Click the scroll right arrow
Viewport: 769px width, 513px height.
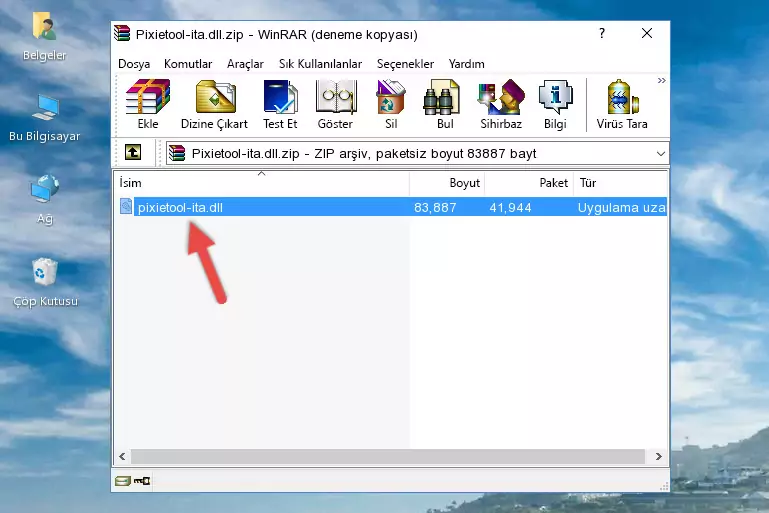[x=658, y=457]
